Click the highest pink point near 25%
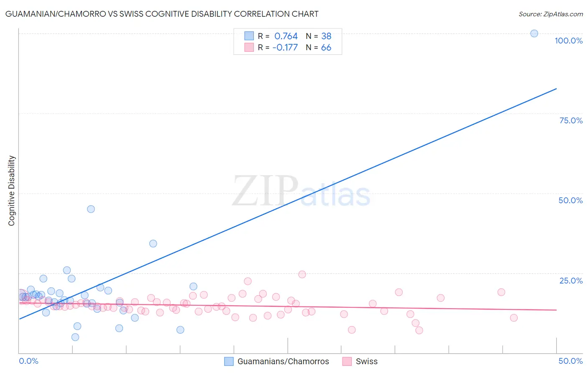Image resolution: width=588 pixels, height=373 pixels. tap(302, 274)
